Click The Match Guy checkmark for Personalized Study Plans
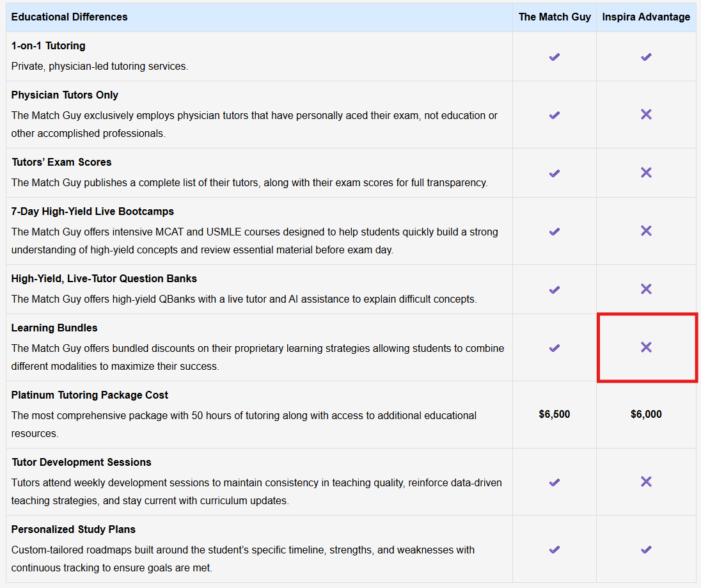Image resolution: width=701 pixels, height=588 pixels. [555, 550]
